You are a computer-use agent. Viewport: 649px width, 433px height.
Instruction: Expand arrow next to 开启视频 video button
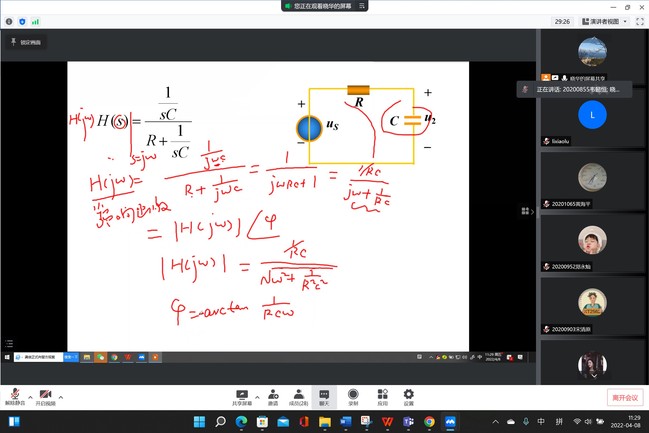pos(60,393)
